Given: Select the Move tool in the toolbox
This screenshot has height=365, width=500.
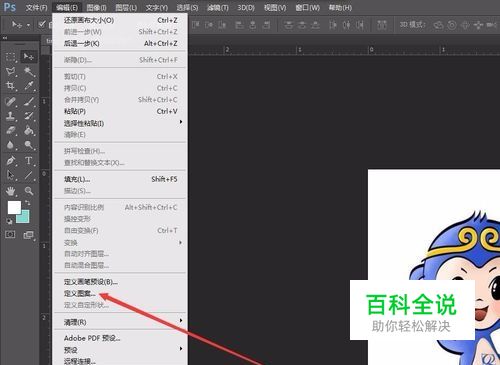Looking at the screenshot, I should click(29, 57).
